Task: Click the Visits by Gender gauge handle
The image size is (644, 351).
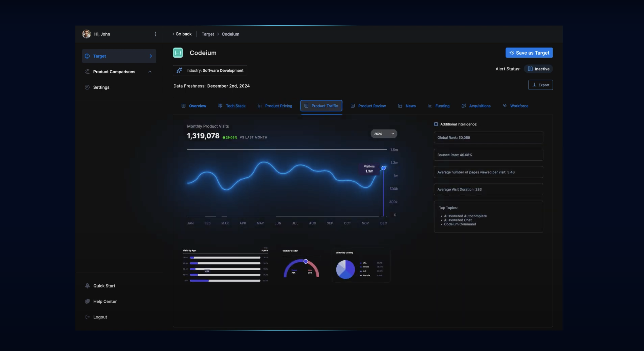Action: pyautogui.click(x=306, y=261)
